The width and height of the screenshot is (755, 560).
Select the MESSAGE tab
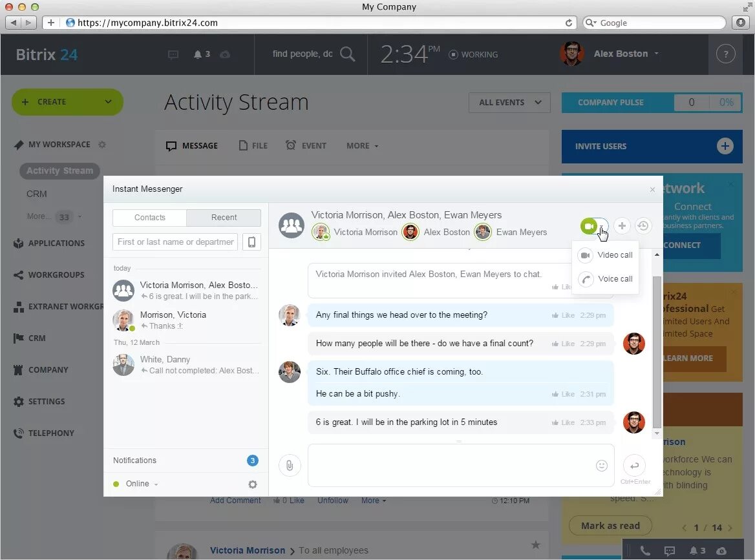pos(192,146)
